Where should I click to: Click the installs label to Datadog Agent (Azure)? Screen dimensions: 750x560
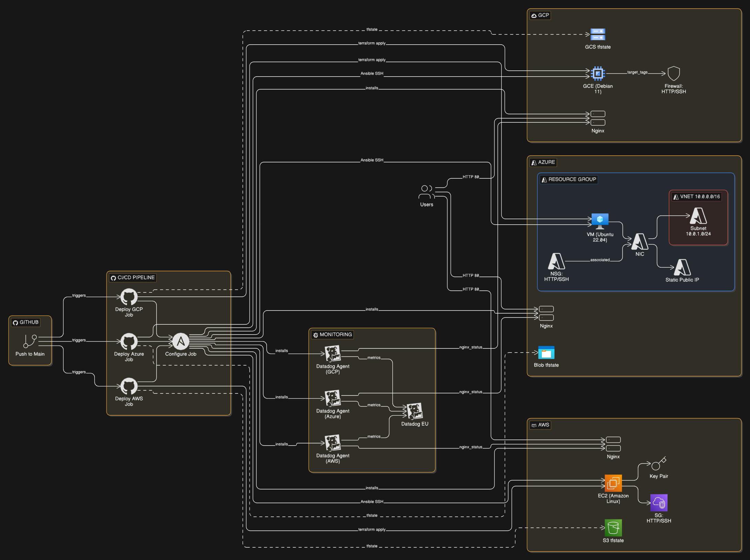(x=282, y=397)
